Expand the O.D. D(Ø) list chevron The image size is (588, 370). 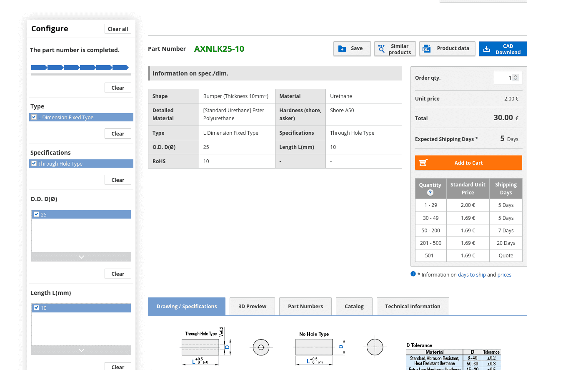point(81,257)
